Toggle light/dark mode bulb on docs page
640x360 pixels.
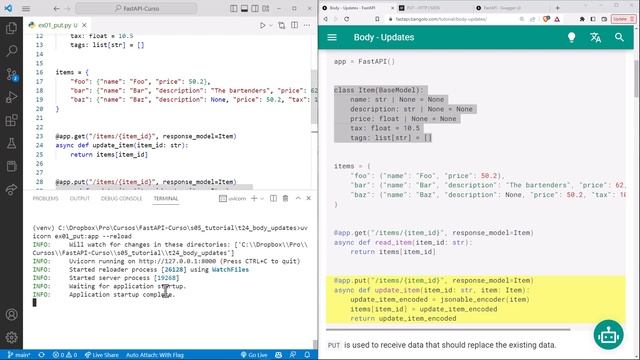571,37
